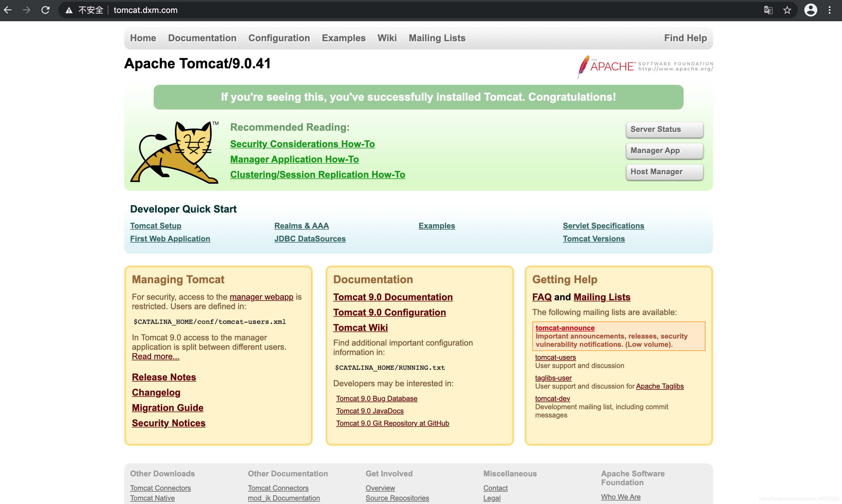Reload the page with refresh icon
842x504 pixels.
(x=46, y=10)
